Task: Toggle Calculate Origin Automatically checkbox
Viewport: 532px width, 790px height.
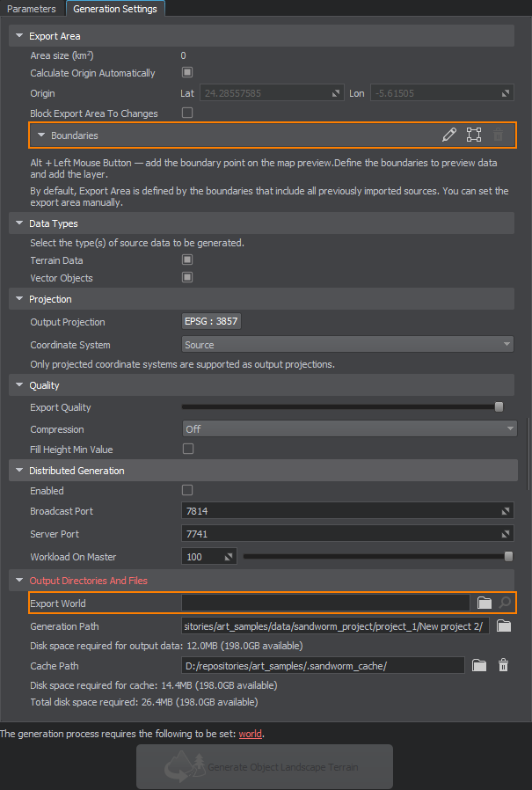Action: coord(187,73)
